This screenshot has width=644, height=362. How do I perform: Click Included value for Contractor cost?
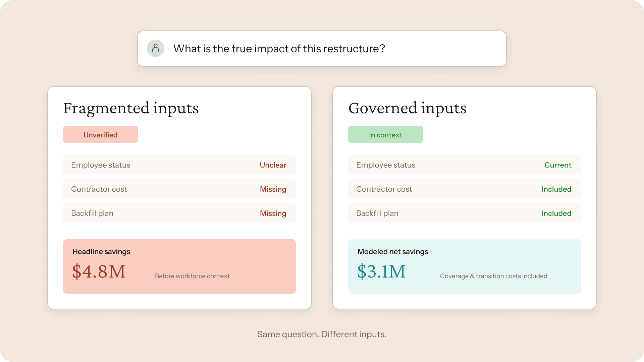(x=556, y=189)
